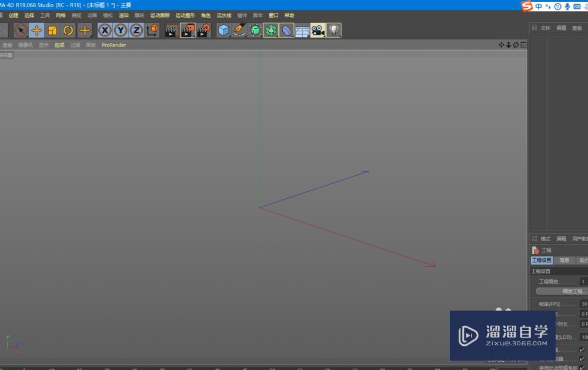Screen dimensions: 588x370
Task: Click viewport dolly zoom icon
Action: (x=509, y=45)
